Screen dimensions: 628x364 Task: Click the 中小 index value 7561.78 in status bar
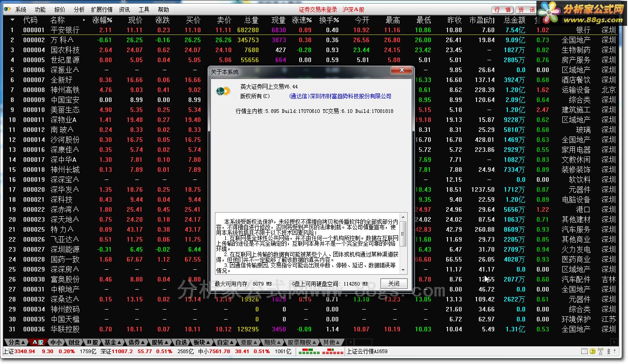tap(220, 351)
